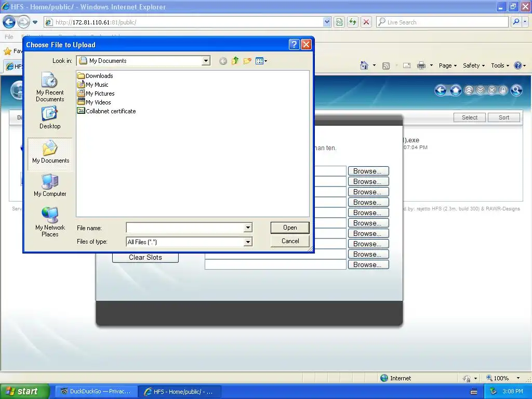Open the search provider dropdown arrow
Viewport: 532px width, 399px height.
pyautogui.click(x=525, y=22)
